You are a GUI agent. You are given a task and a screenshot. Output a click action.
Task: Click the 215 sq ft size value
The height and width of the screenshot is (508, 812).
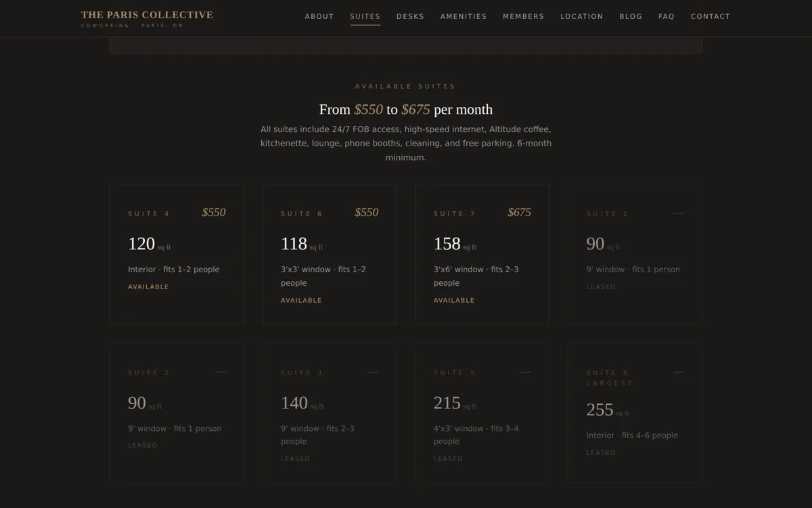click(455, 403)
